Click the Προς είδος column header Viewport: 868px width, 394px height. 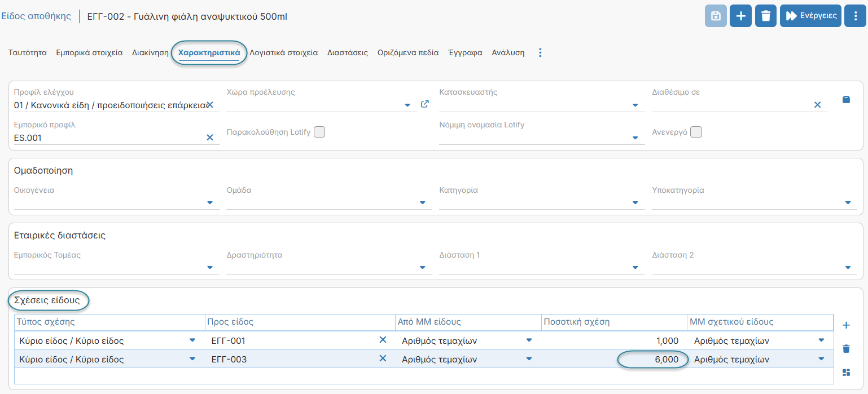coord(300,322)
